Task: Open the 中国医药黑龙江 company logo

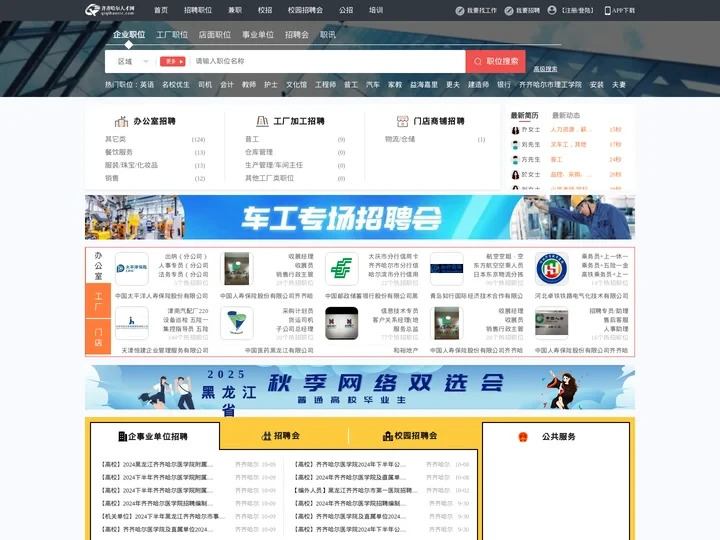Action: (x=237, y=323)
